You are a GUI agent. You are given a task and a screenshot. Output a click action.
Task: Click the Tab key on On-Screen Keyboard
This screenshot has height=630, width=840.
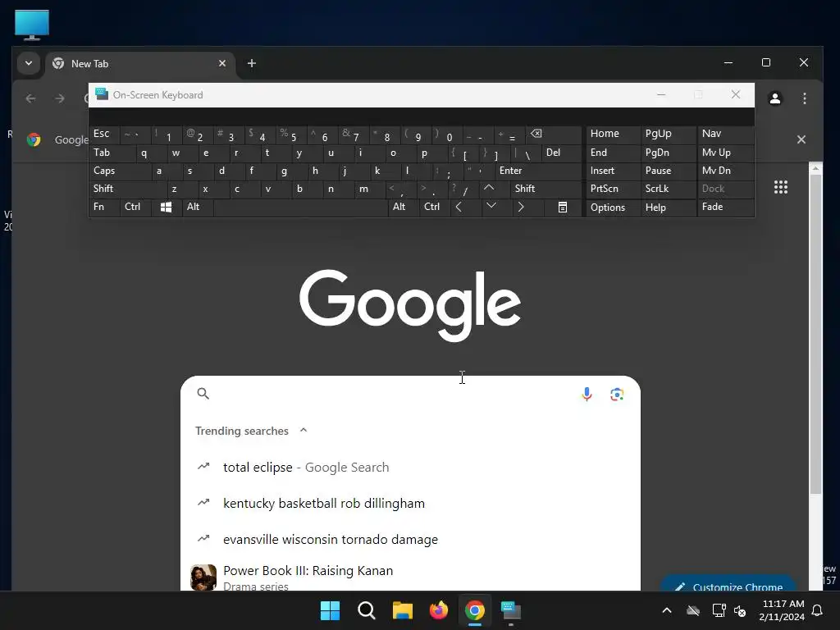pyautogui.click(x=112, y=153)
